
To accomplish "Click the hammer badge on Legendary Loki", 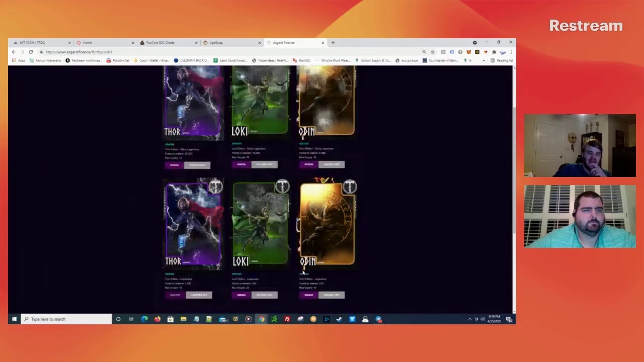I will (282, 187).
